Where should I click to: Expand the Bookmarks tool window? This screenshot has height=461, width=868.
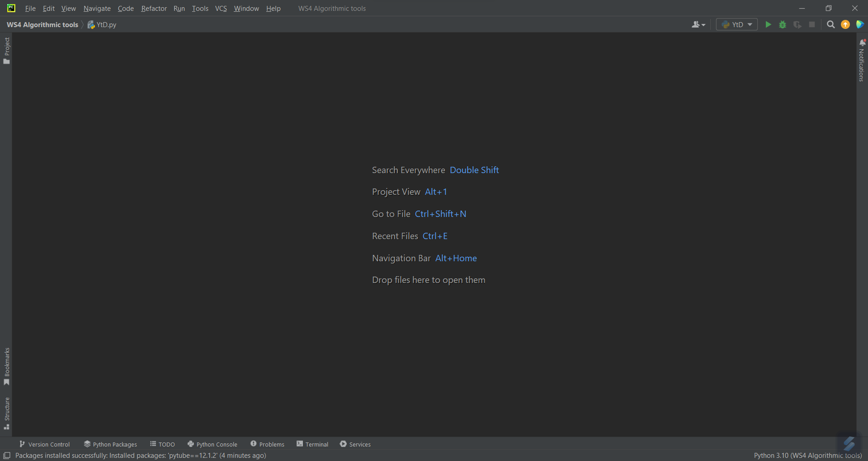pos(6,367)
